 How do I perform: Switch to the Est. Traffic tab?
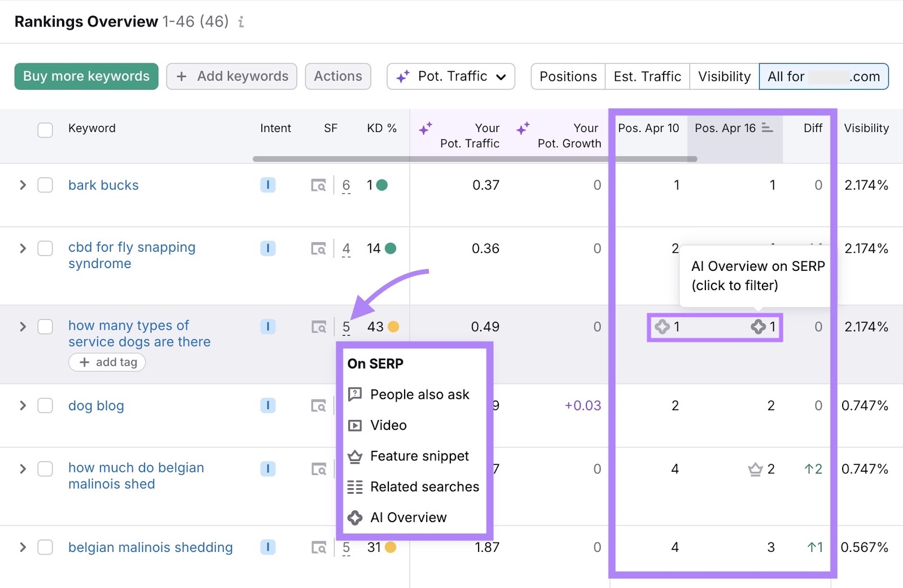point(647,76)
